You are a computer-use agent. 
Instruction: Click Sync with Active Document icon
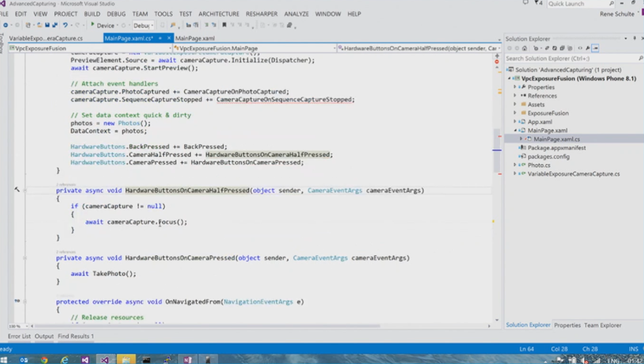point(547,48)
